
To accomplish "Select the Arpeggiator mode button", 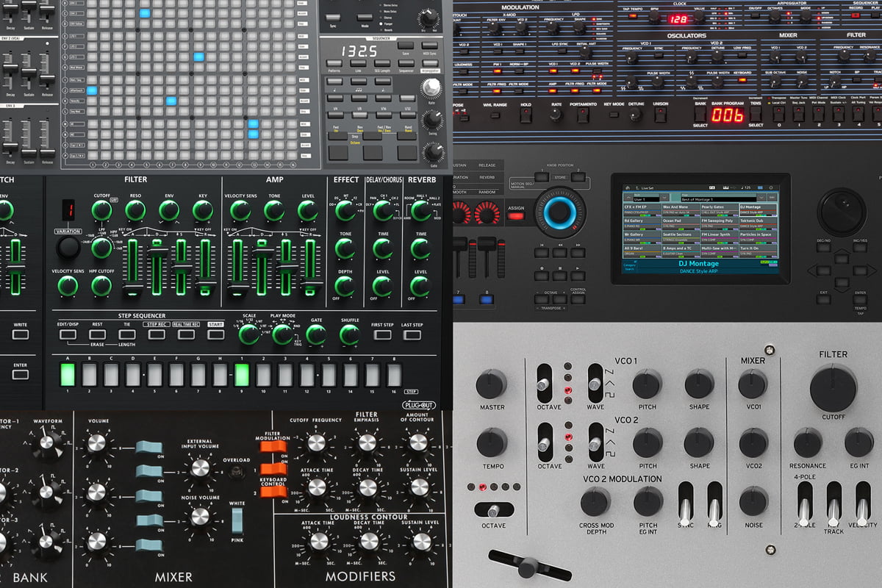I will click(x=430, y=63).
